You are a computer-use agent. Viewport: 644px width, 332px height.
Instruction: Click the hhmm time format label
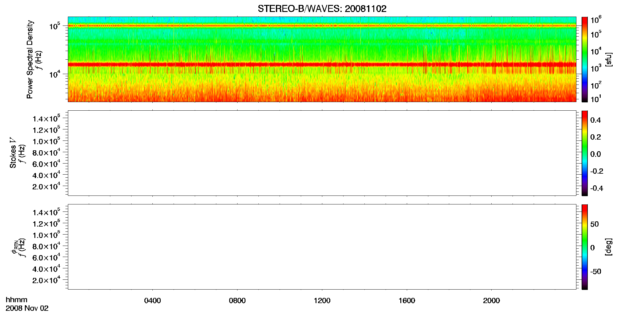coord(17,300)
